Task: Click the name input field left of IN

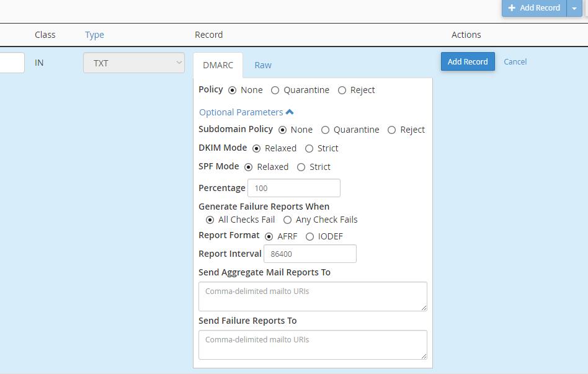Action: pos(12,63)
